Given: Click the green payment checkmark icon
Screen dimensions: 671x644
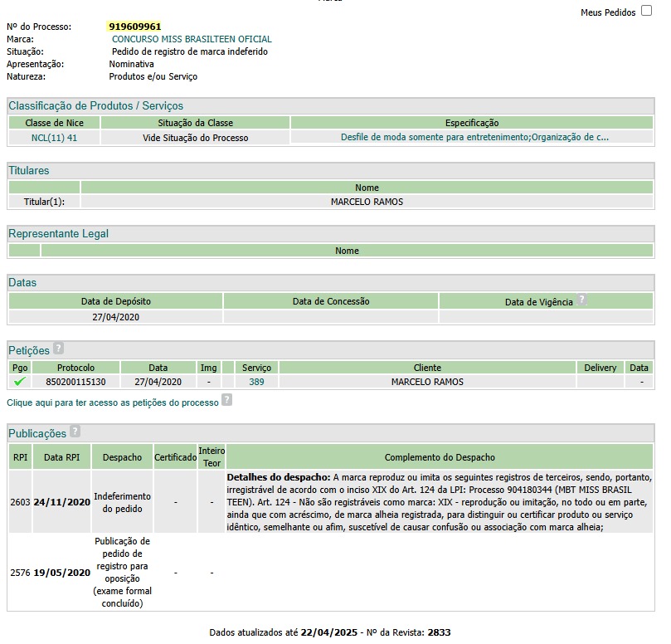Looking at the screenshot, I should (20, 381).
